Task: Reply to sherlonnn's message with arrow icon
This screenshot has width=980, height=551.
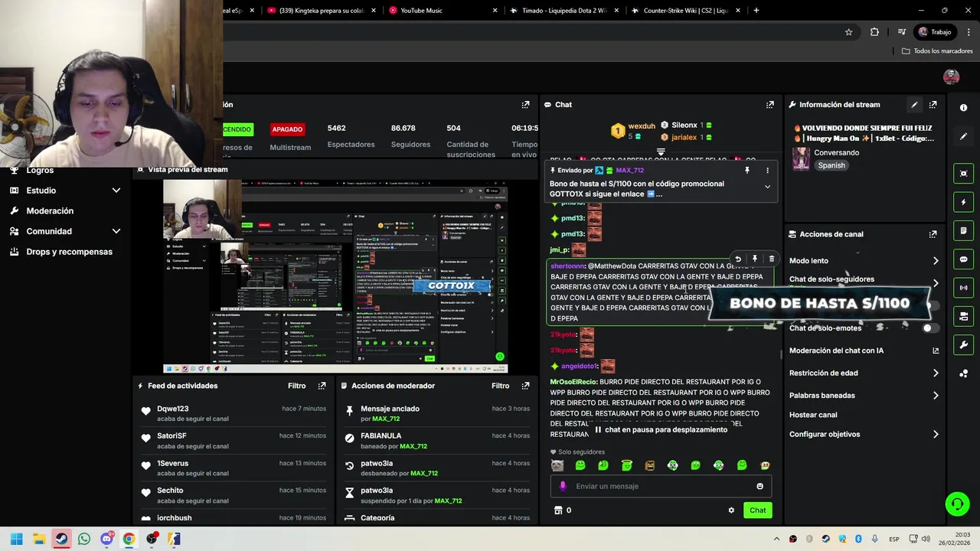Action: pos(738,259)
